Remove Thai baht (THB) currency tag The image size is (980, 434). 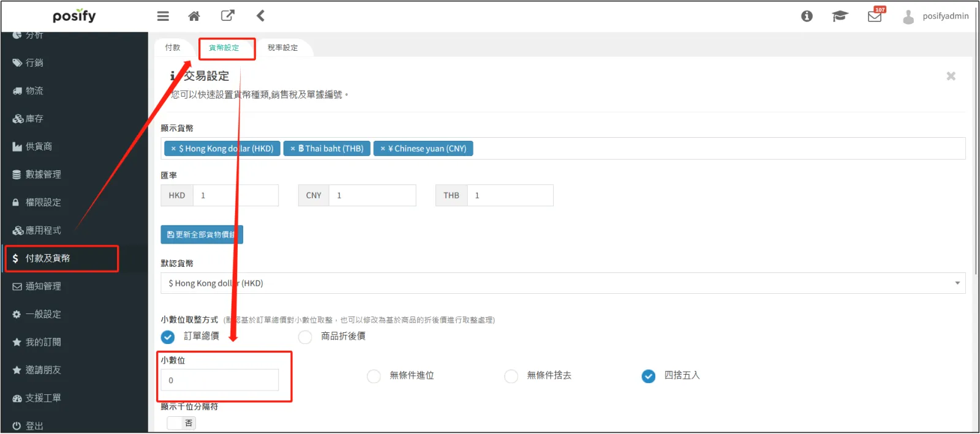coord(293,149)
